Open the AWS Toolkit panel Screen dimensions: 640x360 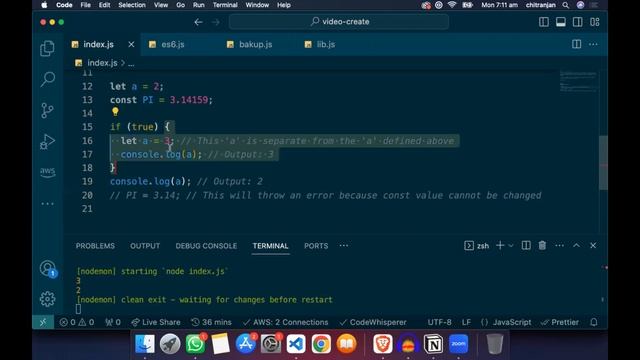click(x=47, y=171)
